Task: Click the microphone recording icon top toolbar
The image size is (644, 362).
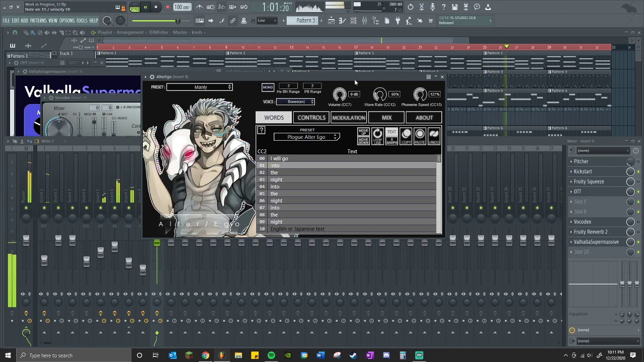Action: pos(433,7)
